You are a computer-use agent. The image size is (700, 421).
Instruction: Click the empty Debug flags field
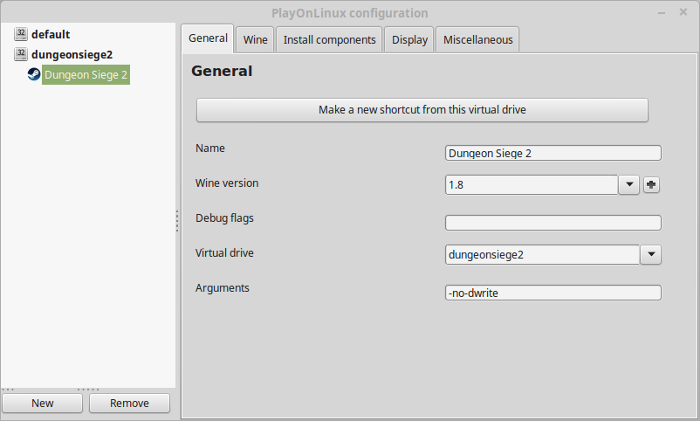click(x=553, y=223)
